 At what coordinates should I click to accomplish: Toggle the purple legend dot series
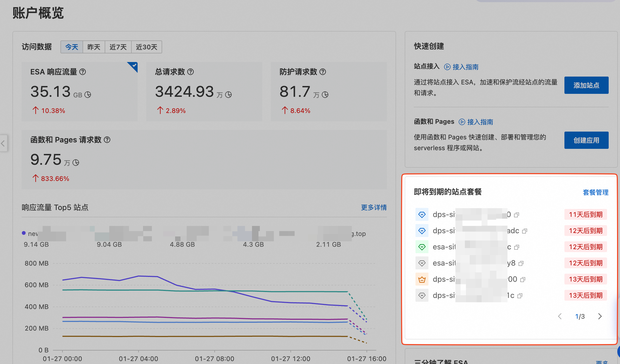(x=24, y=233)
